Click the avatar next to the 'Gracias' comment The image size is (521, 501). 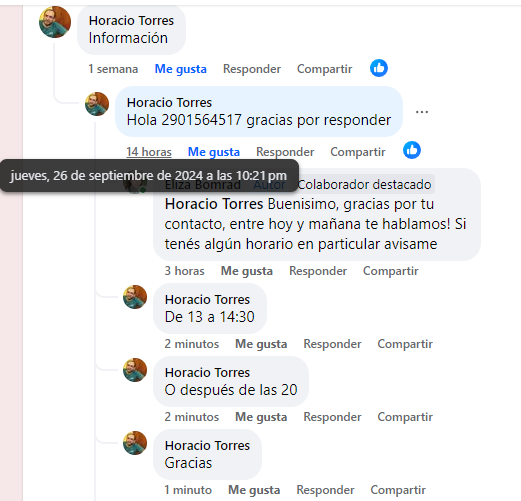pos(135,443)
